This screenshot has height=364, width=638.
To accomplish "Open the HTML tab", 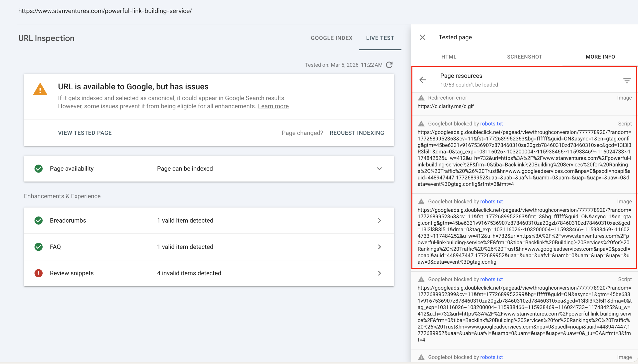I will [x=449, y=57].
